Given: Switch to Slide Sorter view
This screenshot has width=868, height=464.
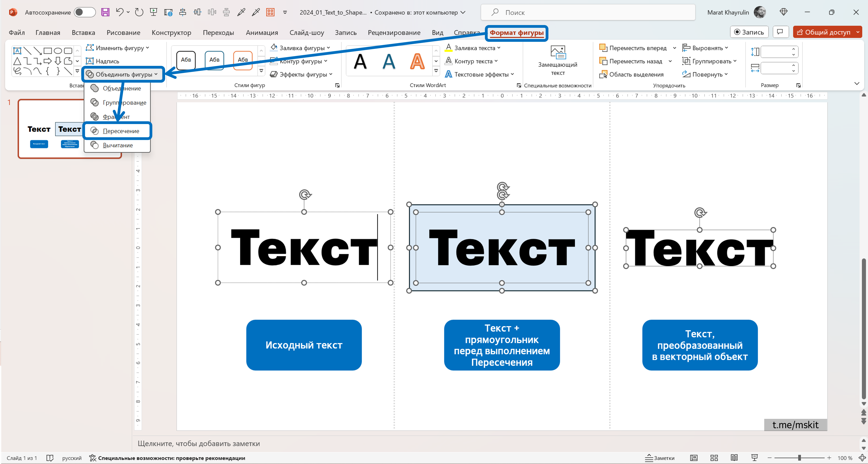Looking at the screenshot, I should [714, 458].
